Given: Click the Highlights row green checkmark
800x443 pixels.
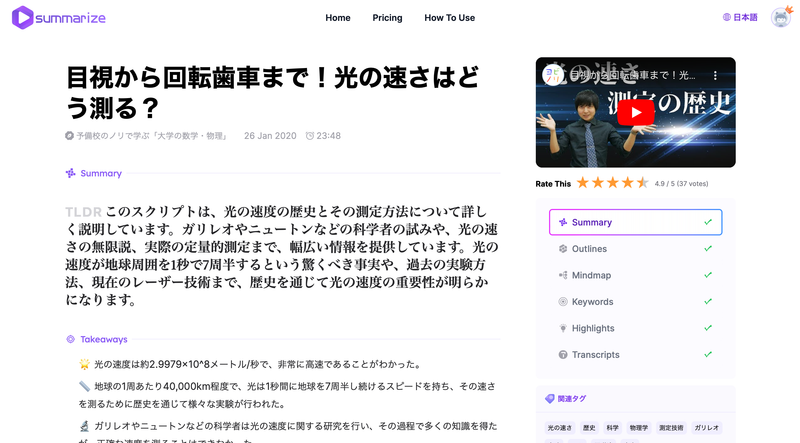Looking at the screenshot, I should [708, 328].
